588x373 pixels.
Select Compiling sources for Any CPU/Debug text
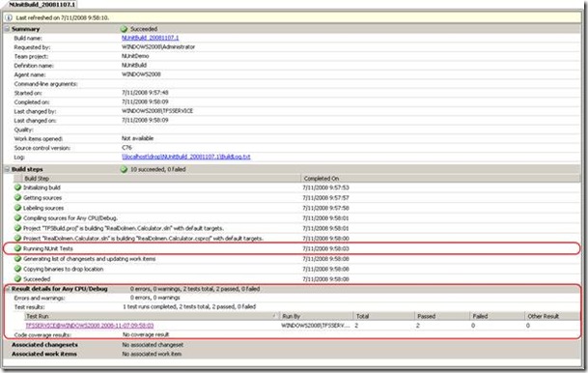coord(70,218)
